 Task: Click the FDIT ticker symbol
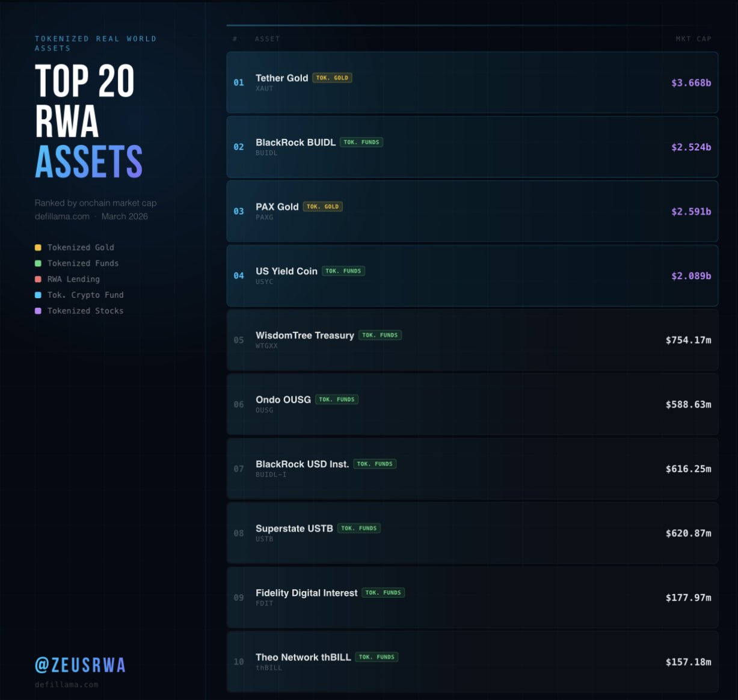click(265, 603)
